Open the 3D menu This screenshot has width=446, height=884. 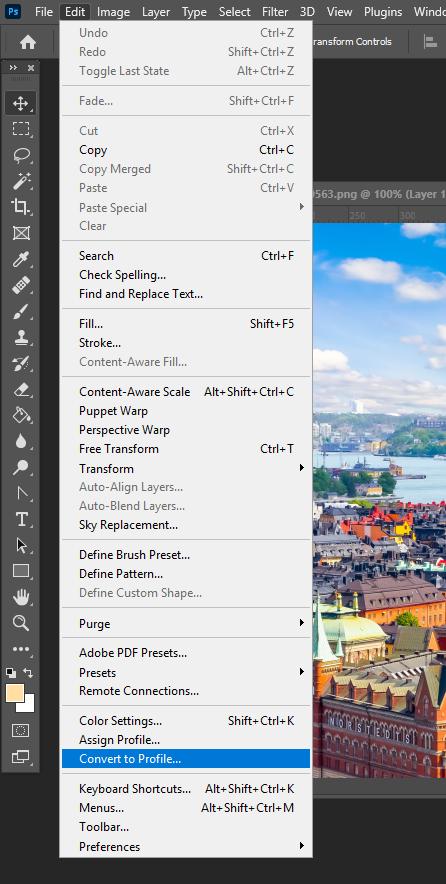(307, 11)
